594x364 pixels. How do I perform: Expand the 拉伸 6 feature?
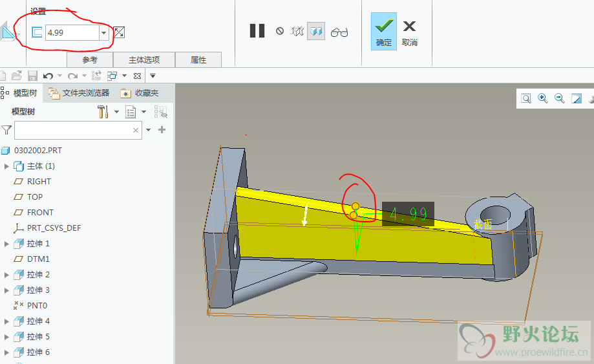pos(6,352)
